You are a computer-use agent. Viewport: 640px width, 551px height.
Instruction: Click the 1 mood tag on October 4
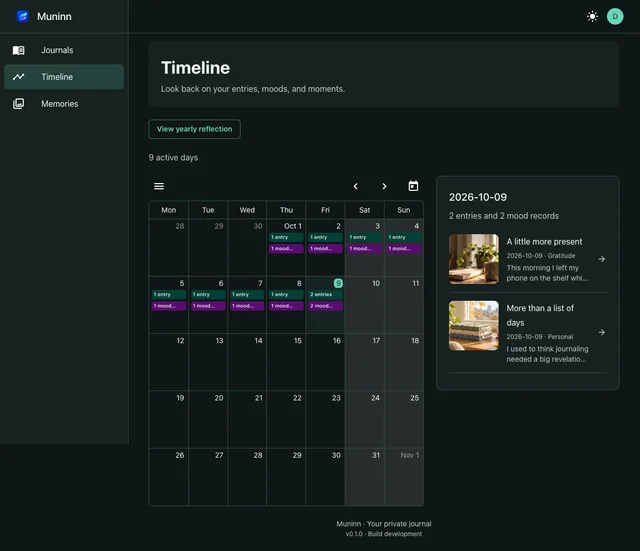point(404,249)
